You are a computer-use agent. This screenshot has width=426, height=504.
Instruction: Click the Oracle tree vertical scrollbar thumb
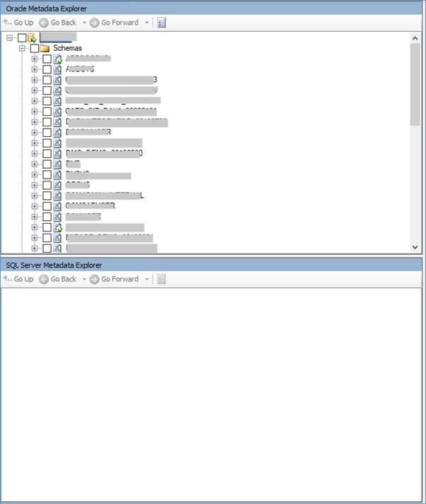[x=415, y=84]
